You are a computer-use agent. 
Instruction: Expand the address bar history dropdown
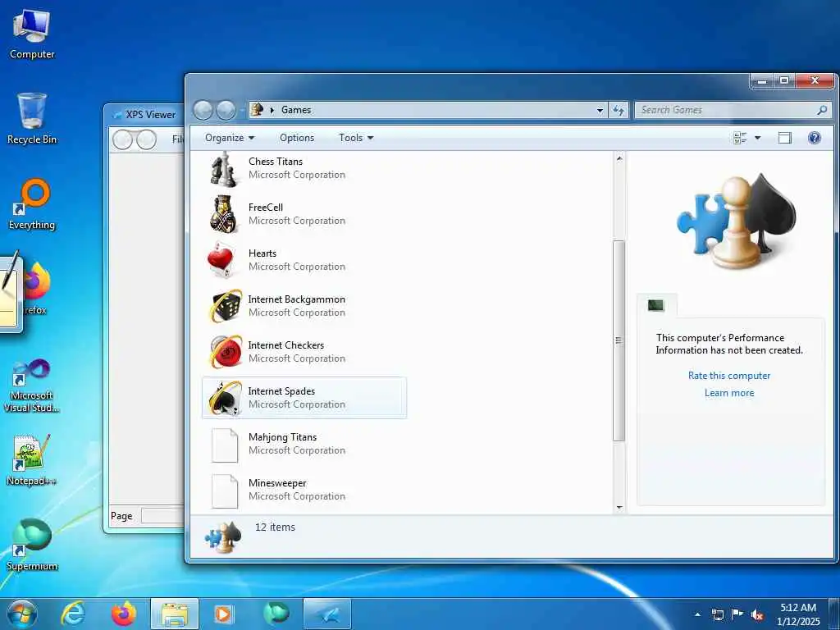click(x=600, y=111)
